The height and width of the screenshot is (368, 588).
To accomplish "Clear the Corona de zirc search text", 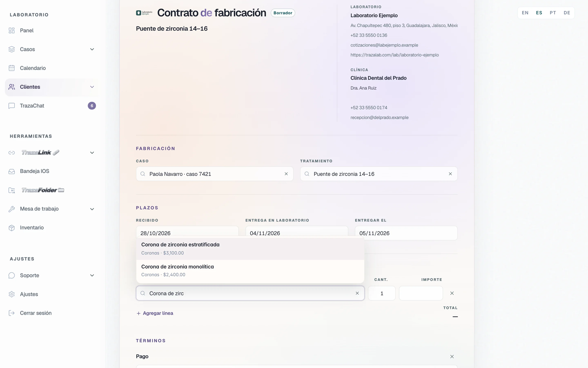I will (357, 293).
